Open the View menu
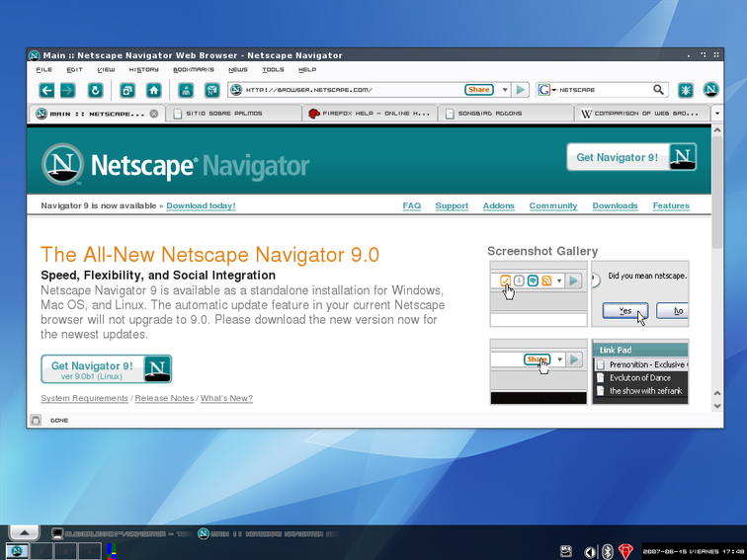Screen dimensions: 747x560 pos(106,69)
